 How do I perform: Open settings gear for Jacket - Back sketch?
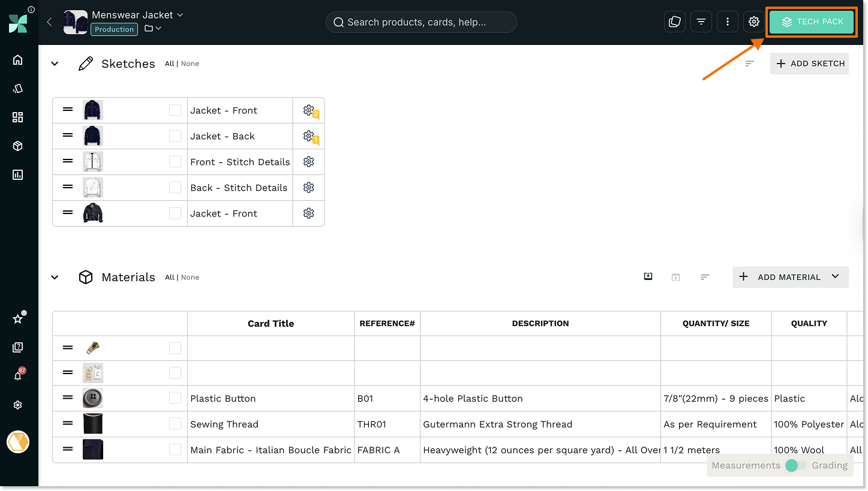[x=308, y=136]
